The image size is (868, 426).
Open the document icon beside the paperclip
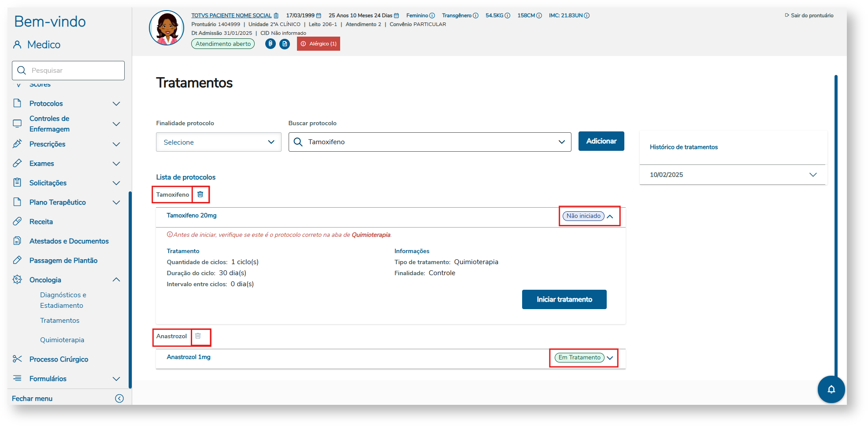(285, 44)
